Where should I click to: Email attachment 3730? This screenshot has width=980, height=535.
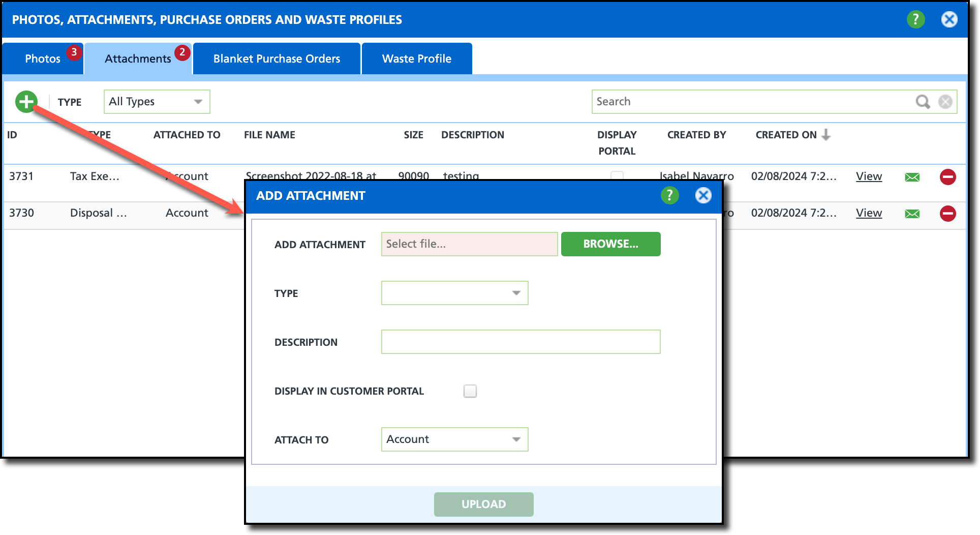912,214
